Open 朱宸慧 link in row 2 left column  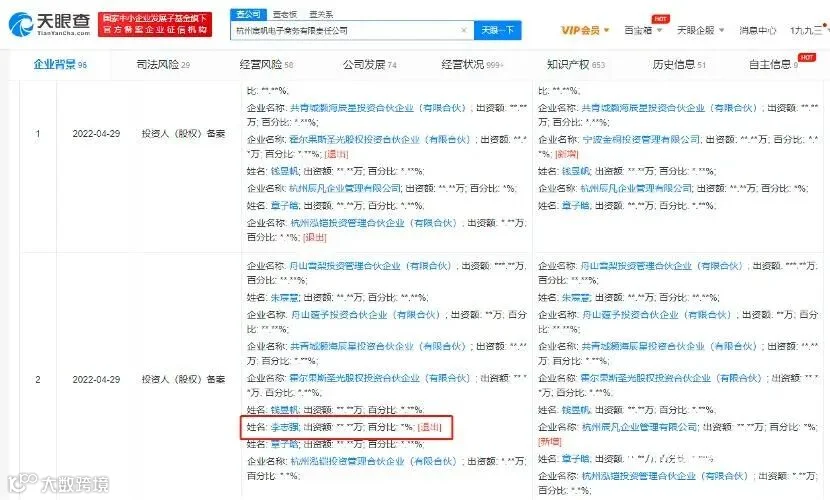(x=285, y=297)
